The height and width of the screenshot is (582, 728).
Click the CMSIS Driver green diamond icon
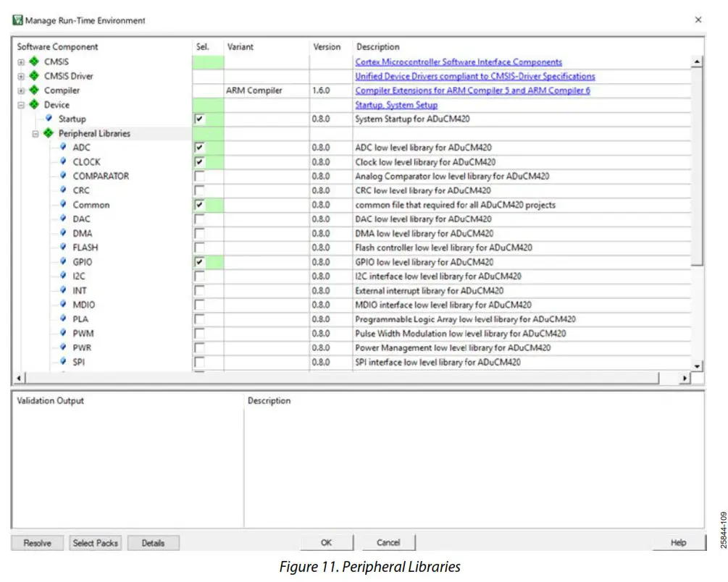[34, 76]
